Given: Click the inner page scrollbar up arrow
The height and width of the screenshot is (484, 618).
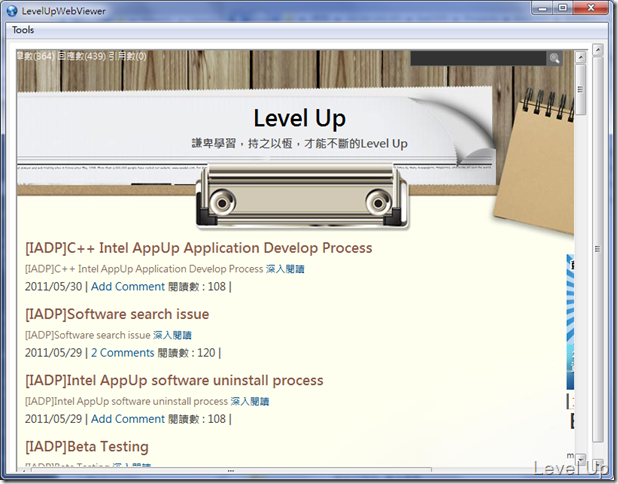Looking at the screenshot, I should pos(580,57).
